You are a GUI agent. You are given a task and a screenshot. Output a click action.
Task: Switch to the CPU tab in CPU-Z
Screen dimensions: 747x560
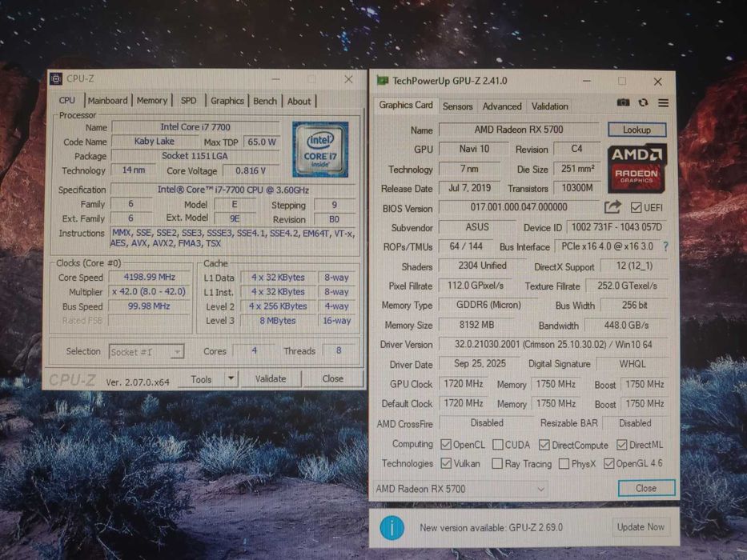[x=67, y=101]
